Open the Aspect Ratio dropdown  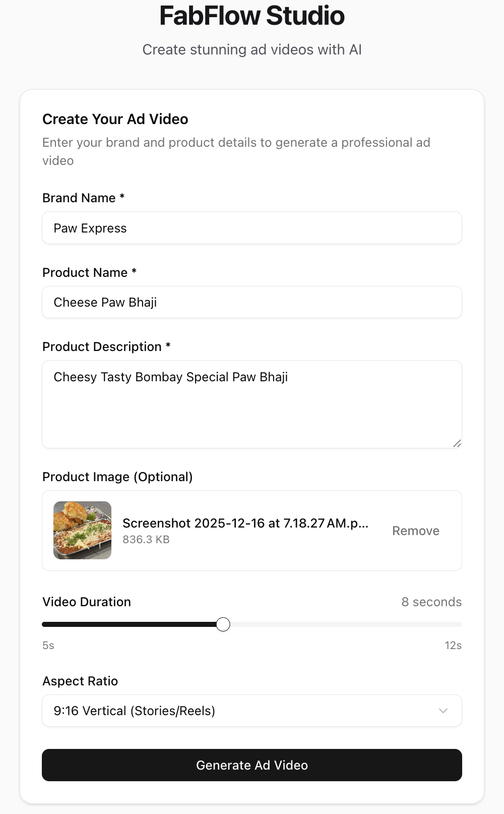click(252, 711)
